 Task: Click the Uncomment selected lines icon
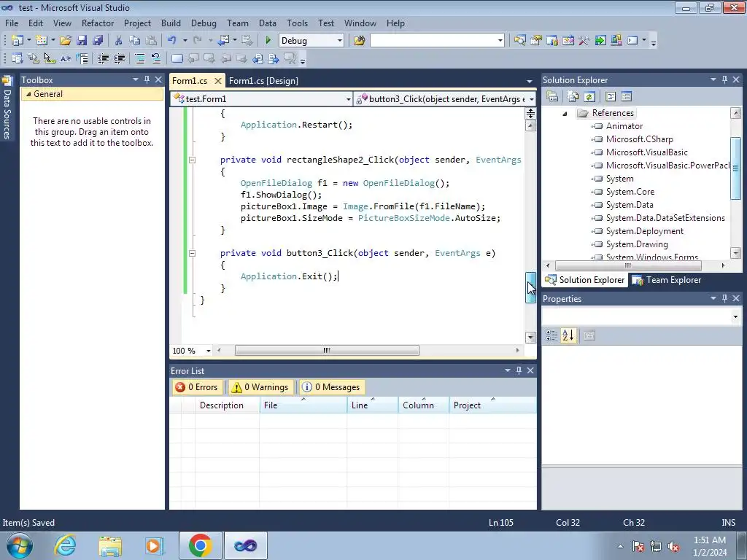click(x=156, y=58)
